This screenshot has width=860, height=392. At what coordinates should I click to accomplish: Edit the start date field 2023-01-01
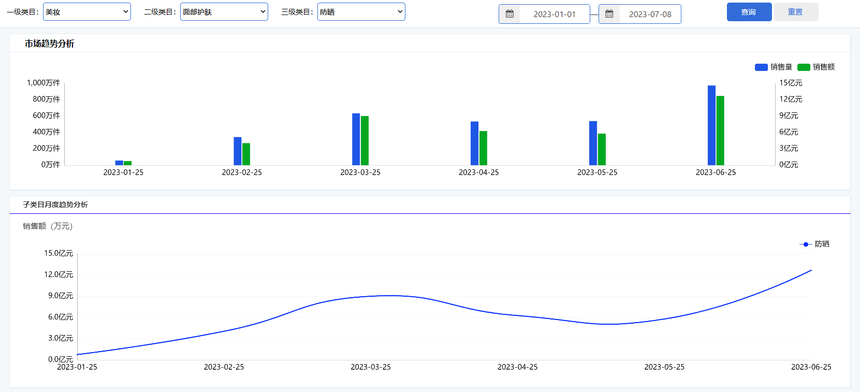tap(555, 14)
